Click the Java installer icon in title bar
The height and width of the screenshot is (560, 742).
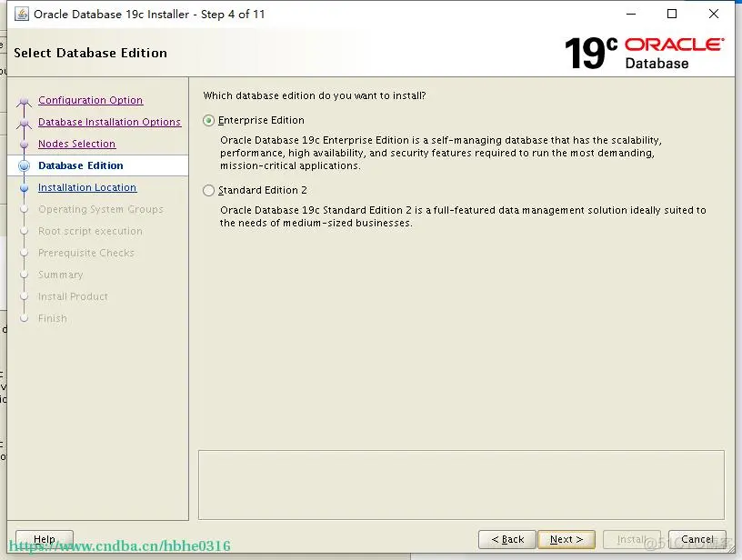coord(22,15)
